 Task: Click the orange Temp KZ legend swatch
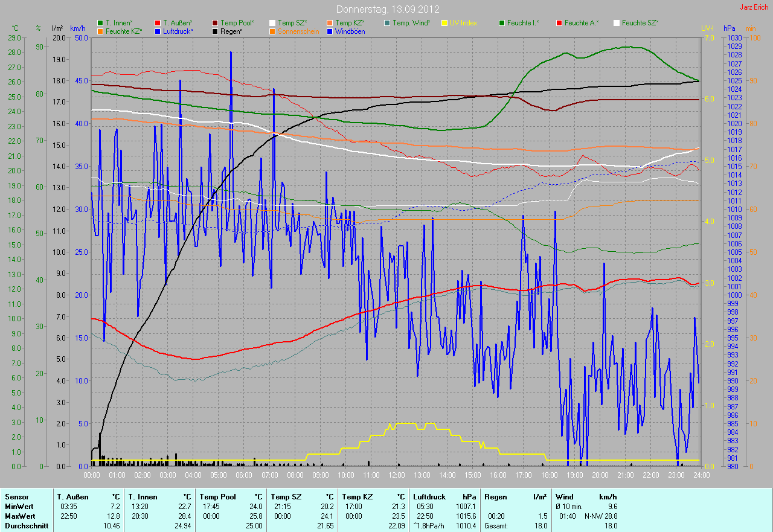point(330,23)
